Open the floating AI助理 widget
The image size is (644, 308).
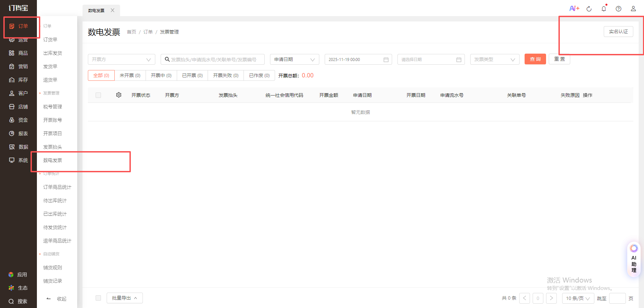pos(634,259)
